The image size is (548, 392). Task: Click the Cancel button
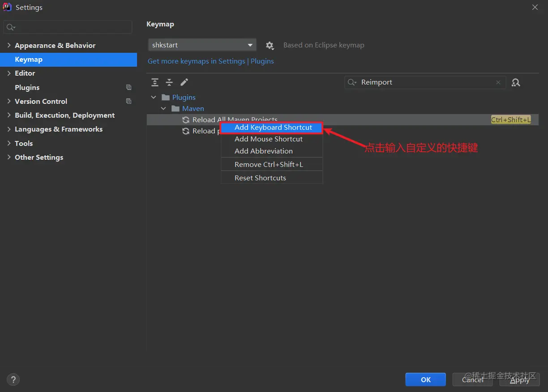pyautogui.click(x=472, y=379)
